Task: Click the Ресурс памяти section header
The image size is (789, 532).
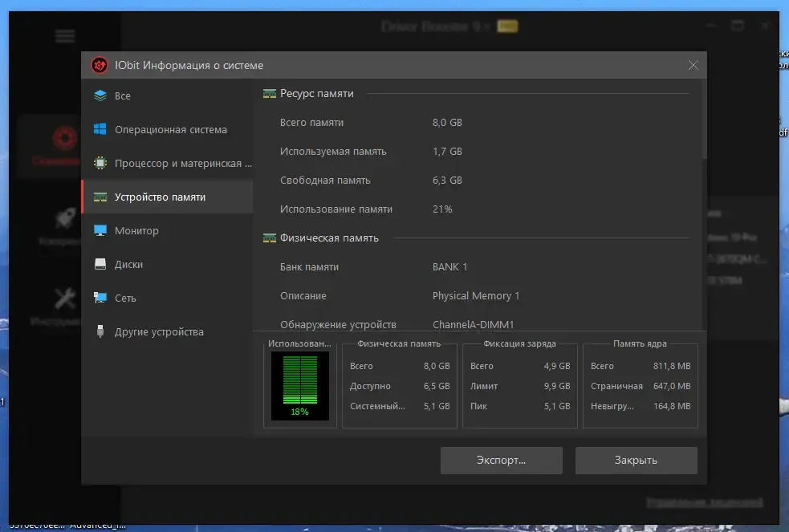Action: tap(316, 94)
